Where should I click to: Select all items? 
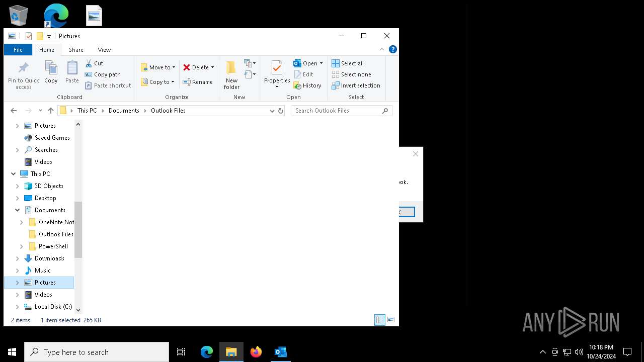tap(348, 63)
